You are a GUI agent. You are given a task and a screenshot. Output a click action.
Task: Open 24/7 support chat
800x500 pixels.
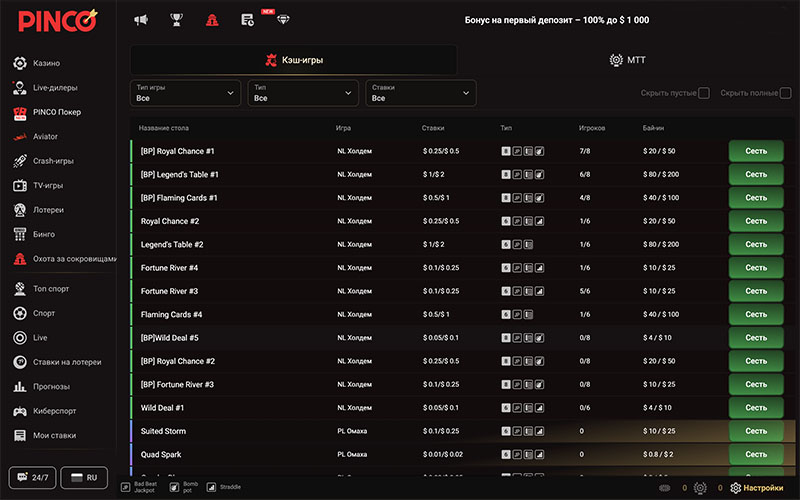[x=32, y=478]
